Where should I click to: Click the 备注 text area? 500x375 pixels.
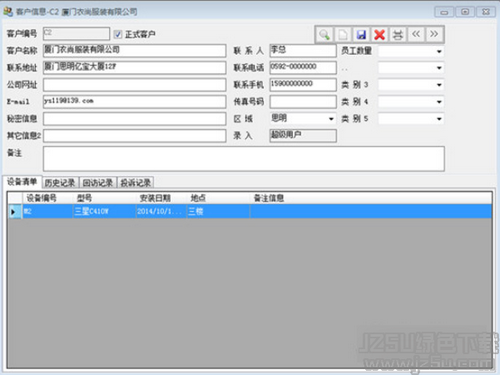pyautogui.click(x=244, y=159)
